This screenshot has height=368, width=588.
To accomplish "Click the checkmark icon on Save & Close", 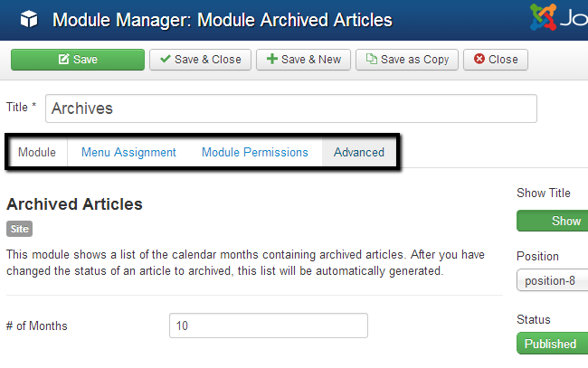I will (x=165, y=60).
